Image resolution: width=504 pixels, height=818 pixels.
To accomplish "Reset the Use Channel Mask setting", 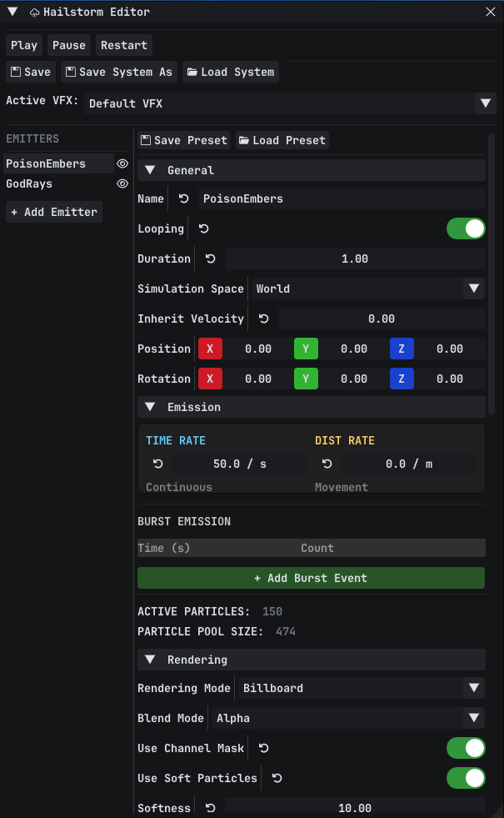I will (x=264, y=748).
